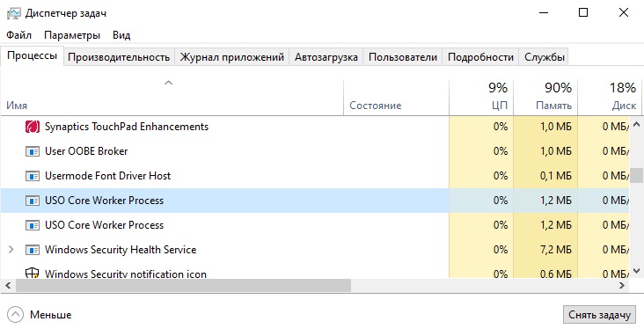Expand the Windows Security Health Service group
The width and height of the screenshot is (644, 336).
point(11,249)
